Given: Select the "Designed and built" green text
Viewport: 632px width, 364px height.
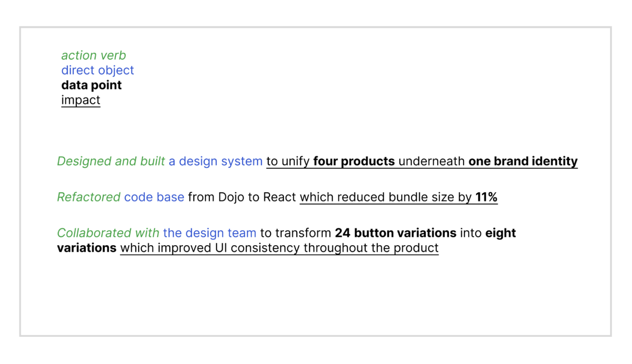Looking at the screenshot, I should tap(111, 161).
